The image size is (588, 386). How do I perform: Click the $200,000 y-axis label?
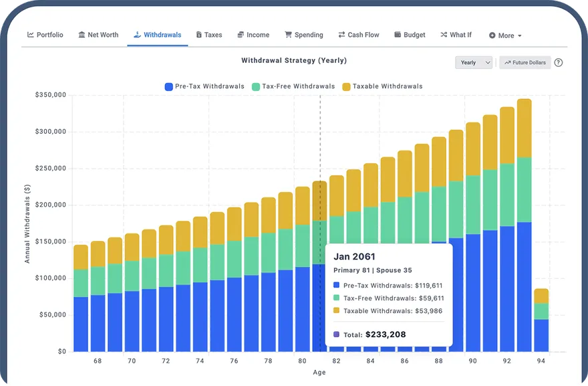[51, 205]
